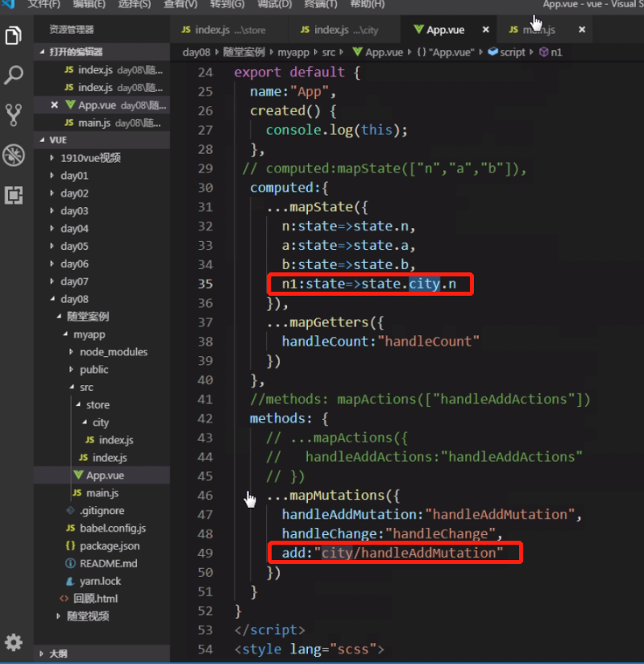
Task: Open the Extensions view
Action: [14, 195]
